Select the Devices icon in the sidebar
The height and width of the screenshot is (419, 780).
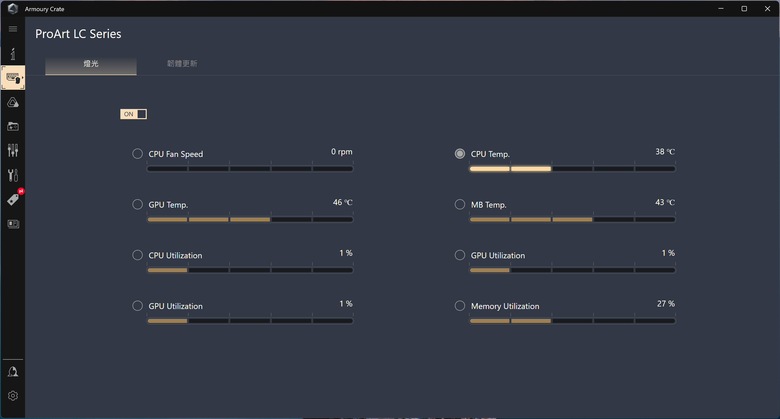(x=13, y=78)
